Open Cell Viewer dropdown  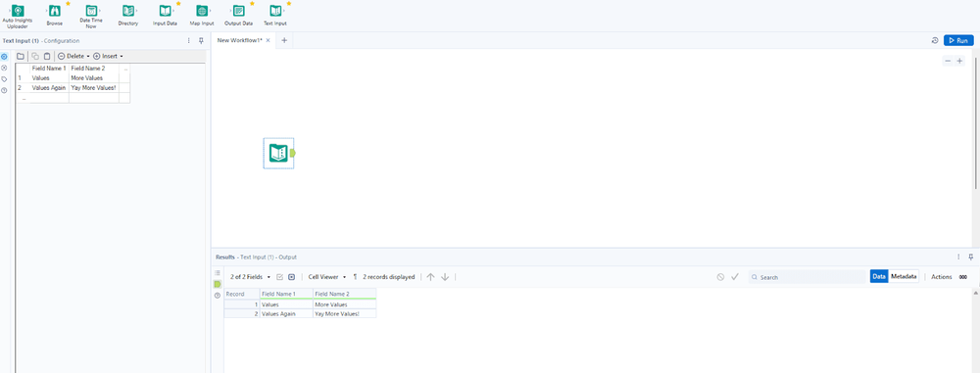(327, 277)
